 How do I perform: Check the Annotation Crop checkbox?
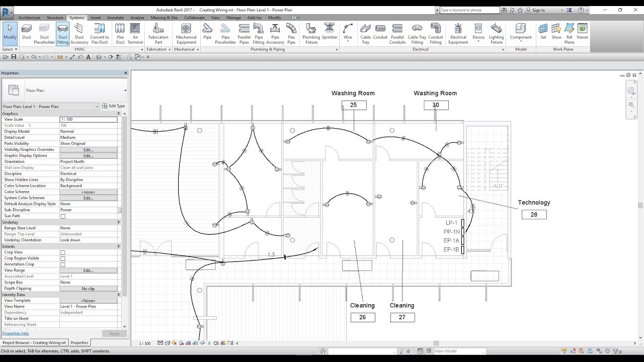pos(63,264)
